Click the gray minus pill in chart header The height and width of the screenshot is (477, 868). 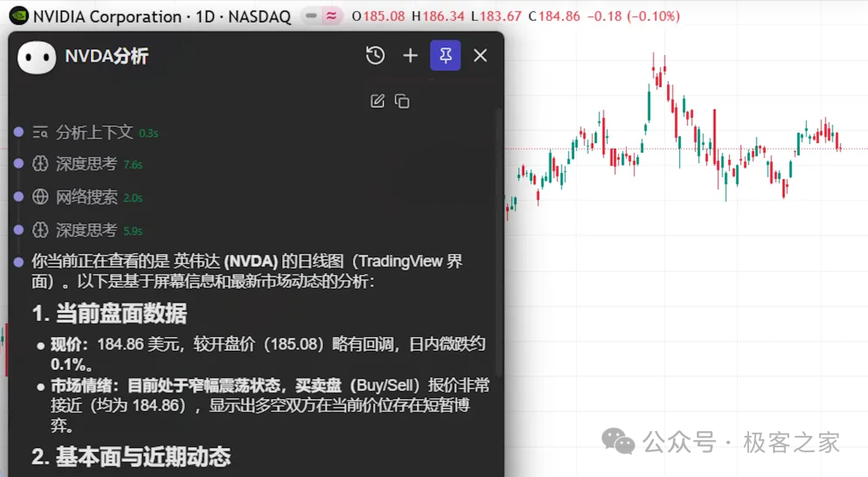311,16
